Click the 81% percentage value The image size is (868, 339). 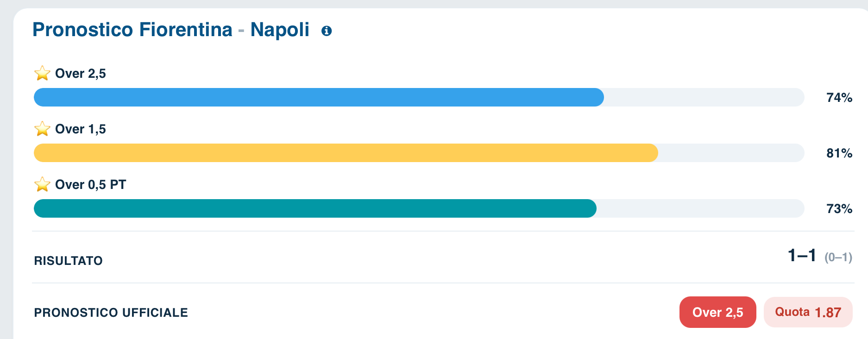click(x=839, y=153)
